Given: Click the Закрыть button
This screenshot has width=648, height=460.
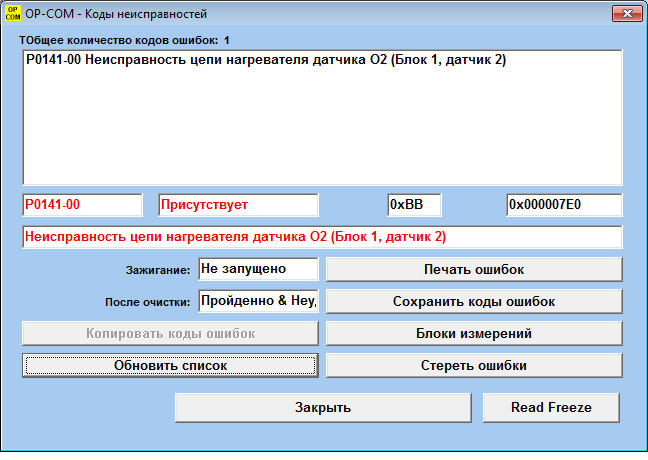Looking at the screenshot, I should (x=323, y=408).
